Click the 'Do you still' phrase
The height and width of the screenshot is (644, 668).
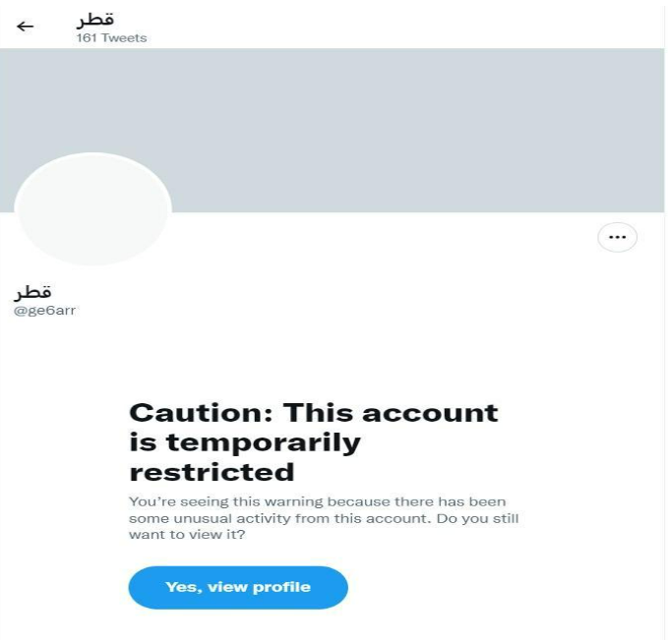click(x=477, y=518)
